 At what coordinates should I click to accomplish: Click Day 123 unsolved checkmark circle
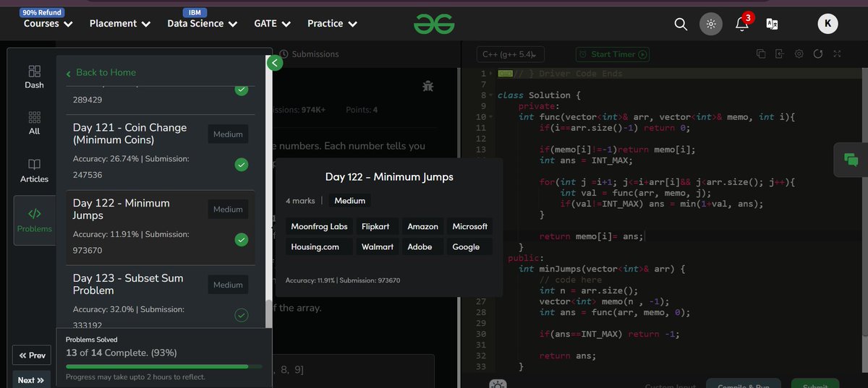(242, 315)
